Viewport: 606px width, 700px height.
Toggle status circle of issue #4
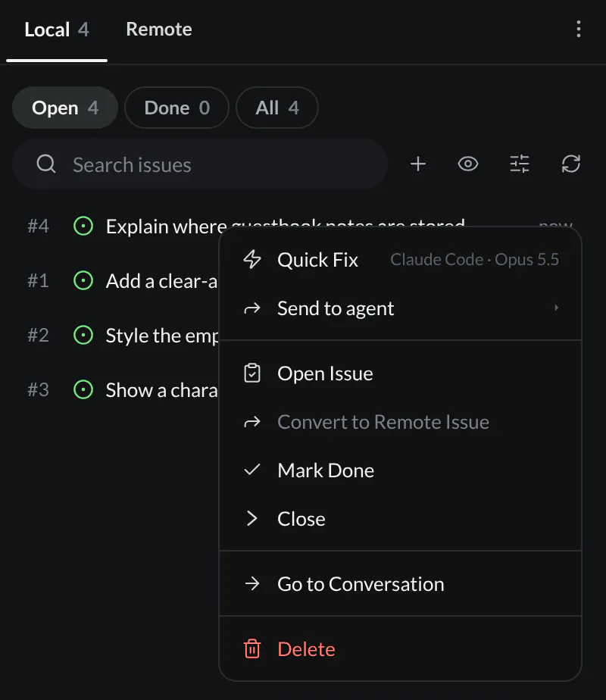tap(83, 226)
